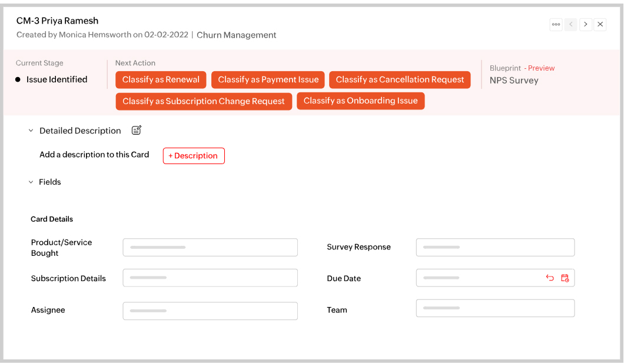This screenshot has height=364, width=624.
Task: Click the Subscription Details field
Action: click(x=210, y=278)
